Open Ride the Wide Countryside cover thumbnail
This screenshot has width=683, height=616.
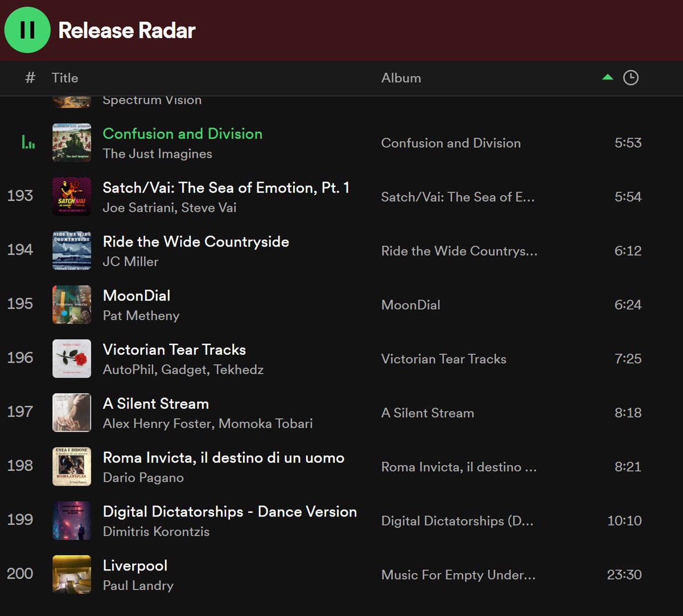72,250
